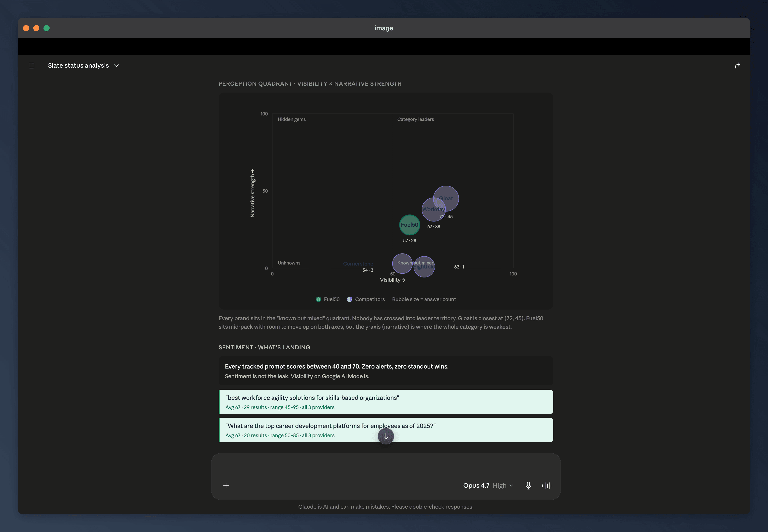Toggle the sidebar panel icon
The image size is (768, 532).
point(32,65)
